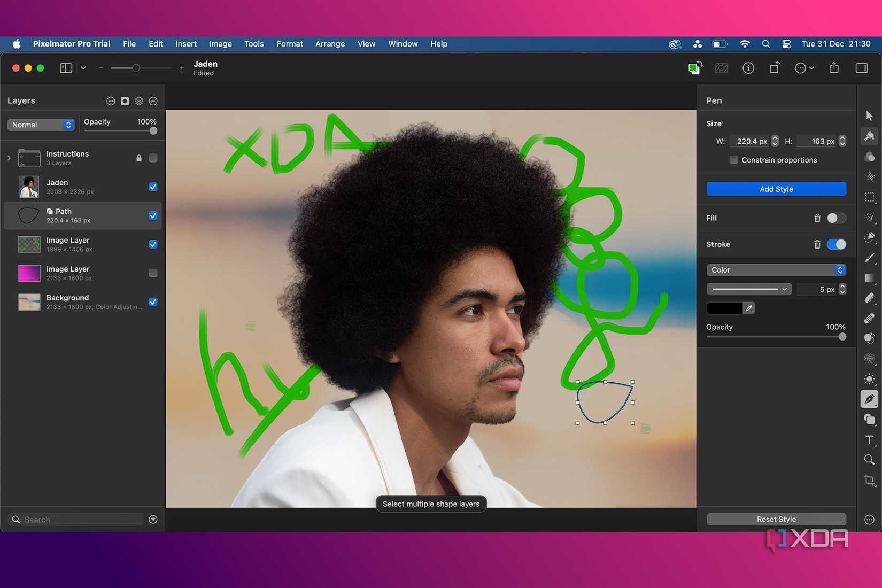Delete the Stroke style with trash icon
The image size is (882, 588).
tap(817, 244)
